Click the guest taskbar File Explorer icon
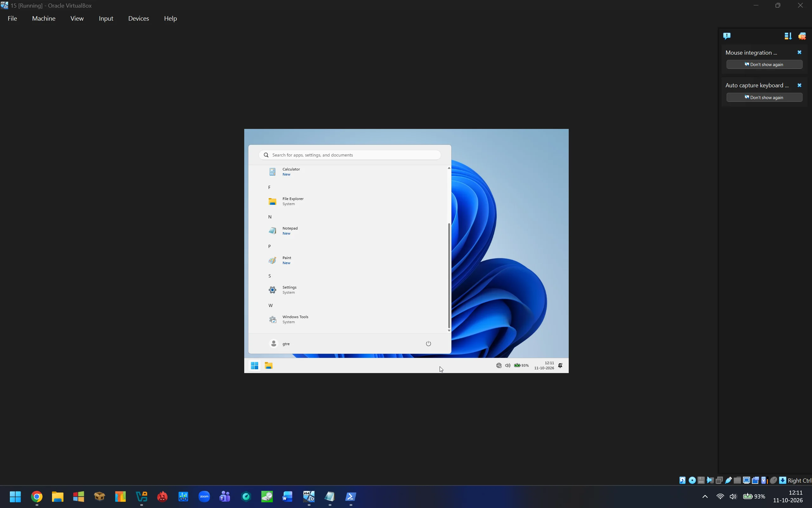The height and width of the screenshot is (508, 812). click(268, 365)
